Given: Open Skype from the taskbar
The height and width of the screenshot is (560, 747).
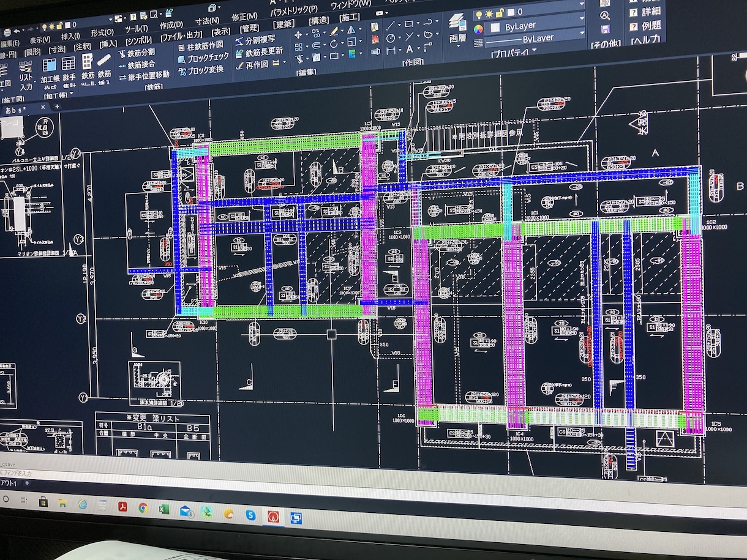Looking at the screenshot, I should [250, 515].
